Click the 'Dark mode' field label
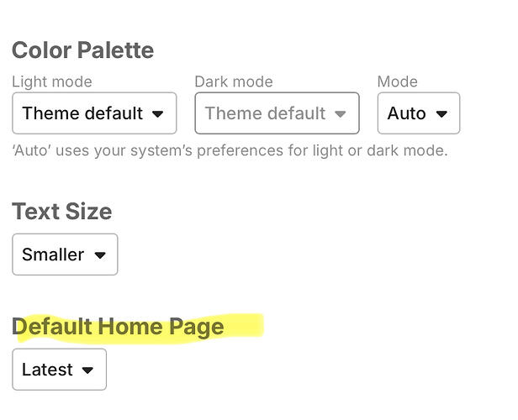 pyautogui.click(x=233, y=81)
